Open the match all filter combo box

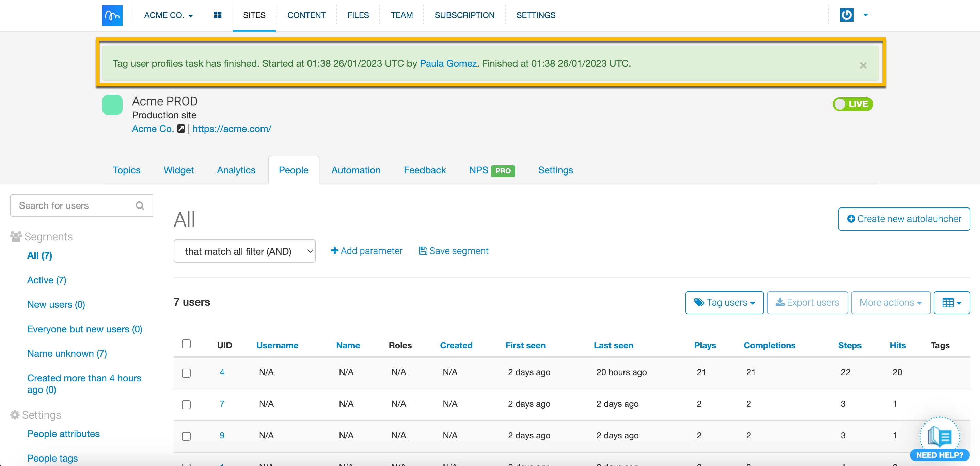click(244, 251)
